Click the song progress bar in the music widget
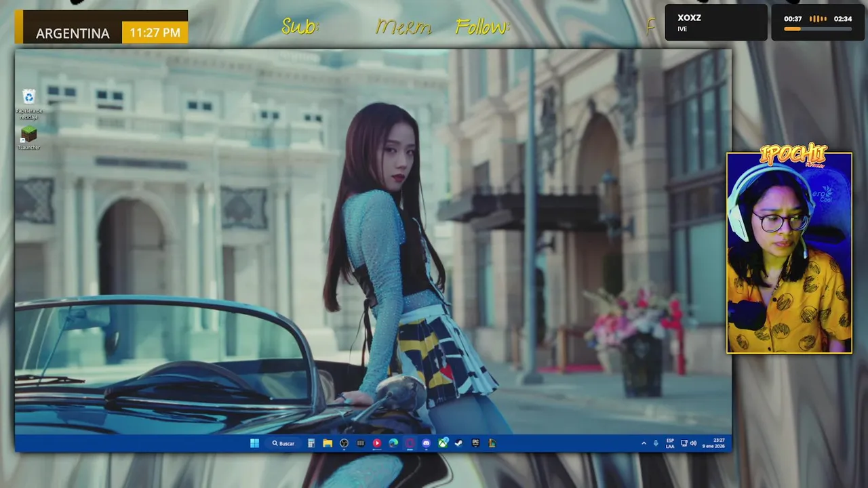This screenshot has height=488, width=868. pyautogui.click(x=818, y=29)
